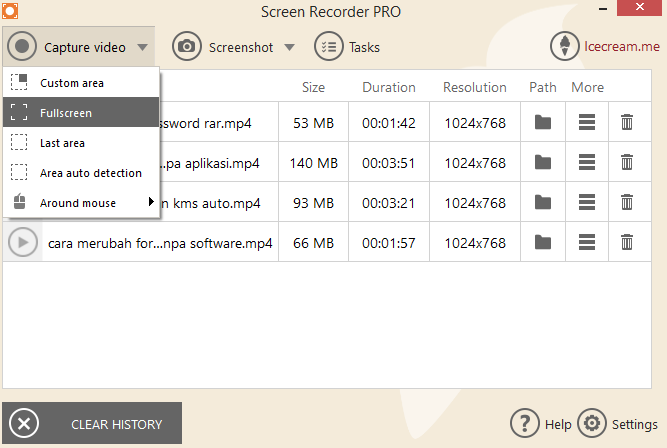
Task: Open the Help label
Action: 558,424
